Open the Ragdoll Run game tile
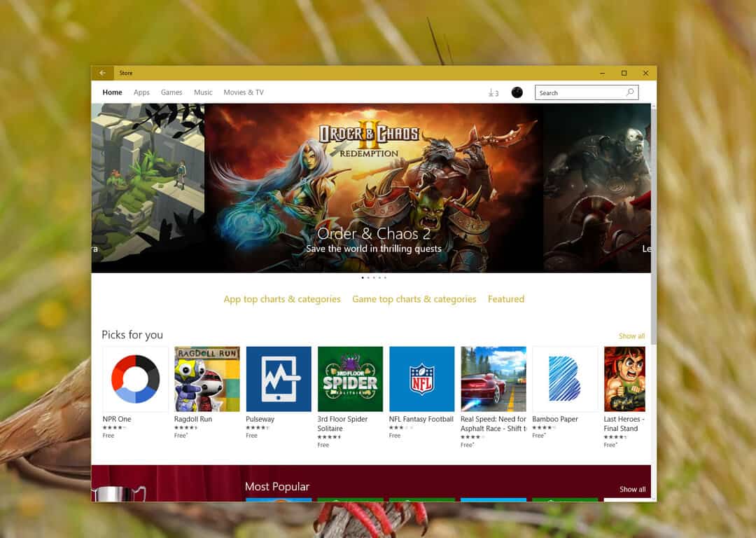This screenshot has width=756, height=538. [207, 379]
